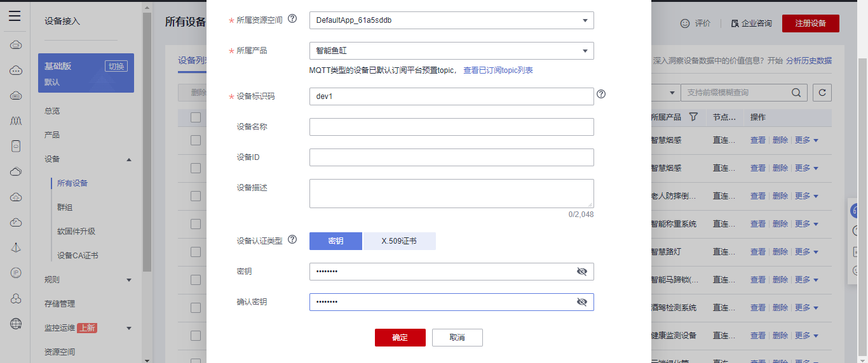Tick the checkbox for the 酒驾检测系统 row
Viewport: 868px width, 363px height.
click(196, 308)
